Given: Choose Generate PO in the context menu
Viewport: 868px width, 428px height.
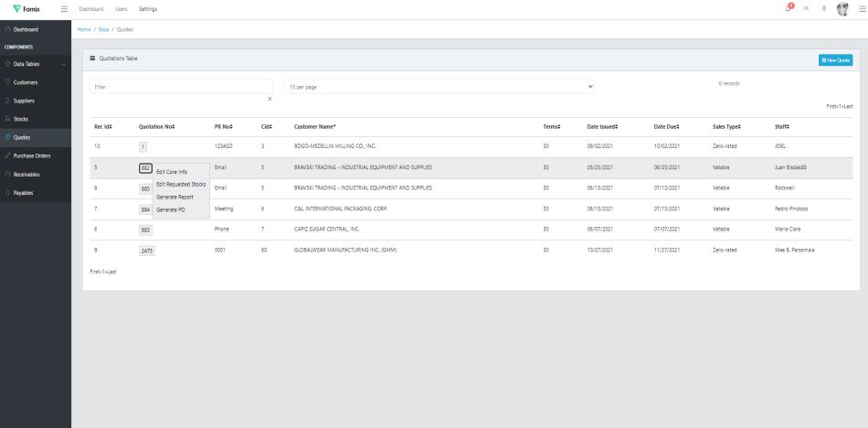Looking at the screenshot, I should pos(170,209).
